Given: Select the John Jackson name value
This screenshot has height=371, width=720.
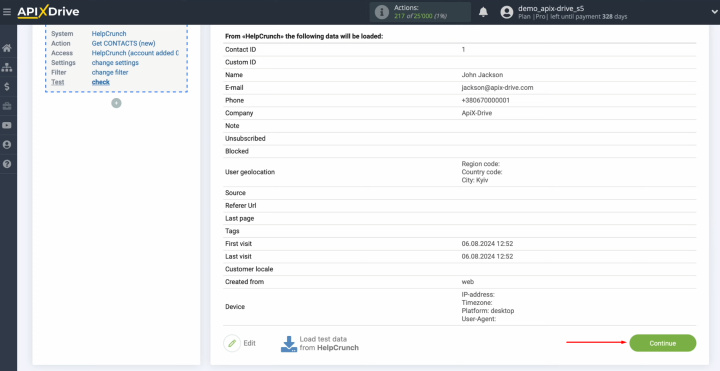Looking at the screenshot, I should (482, 75).
